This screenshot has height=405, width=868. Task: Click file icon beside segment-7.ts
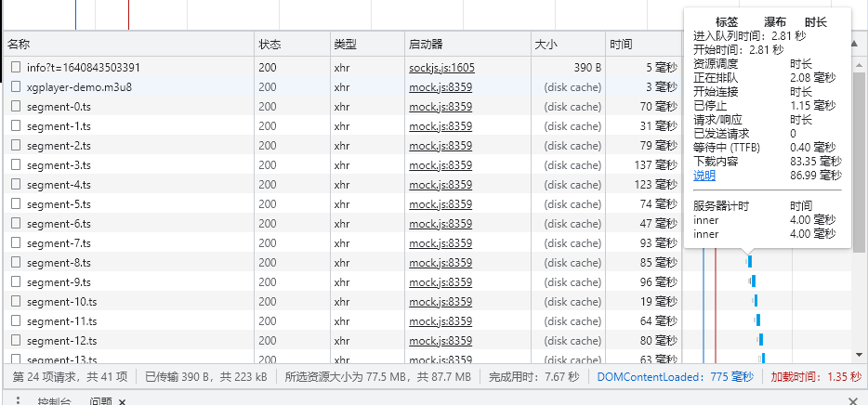tap(16, 242)
